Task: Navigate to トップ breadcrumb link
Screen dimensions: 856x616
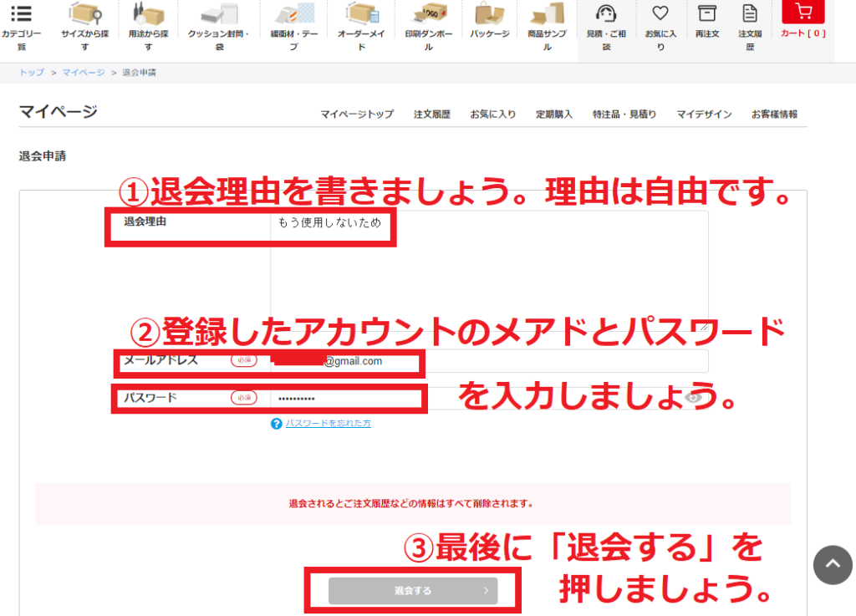Action: coord(32,73)
